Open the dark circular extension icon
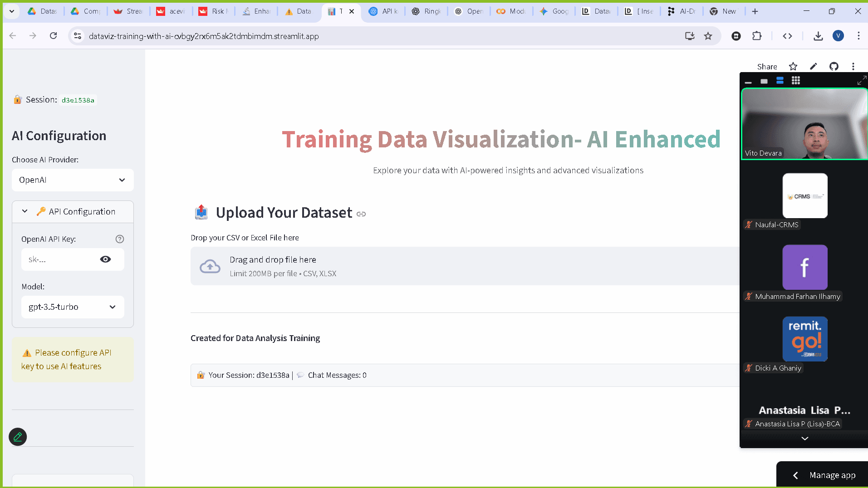Screen dimensions: 868x488 tap(736, 36)
